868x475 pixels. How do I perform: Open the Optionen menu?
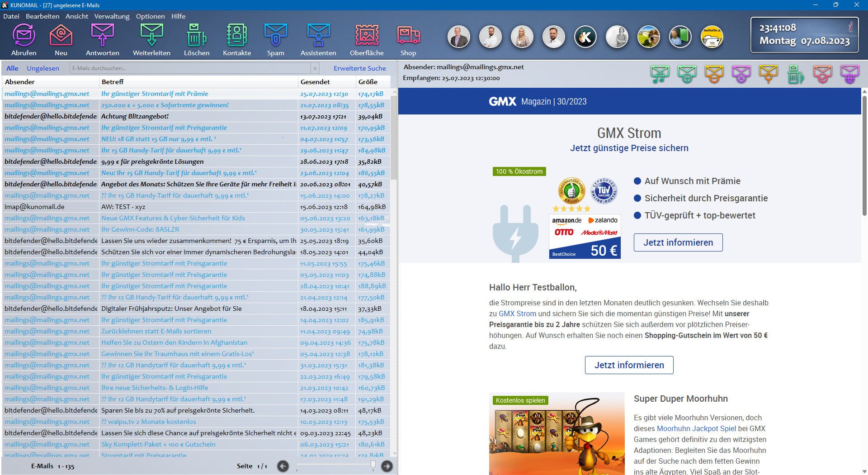coord(150,16)
